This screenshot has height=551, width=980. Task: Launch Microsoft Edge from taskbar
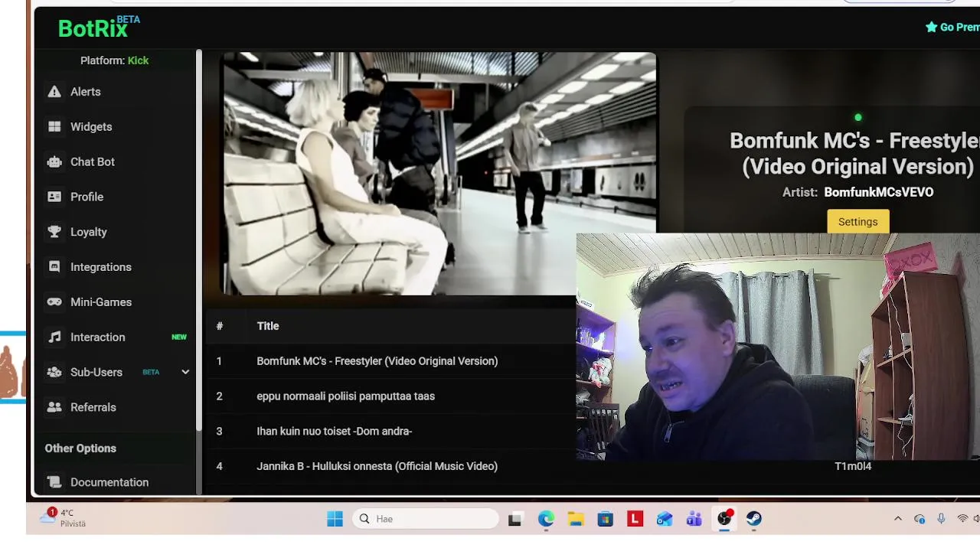546,519
